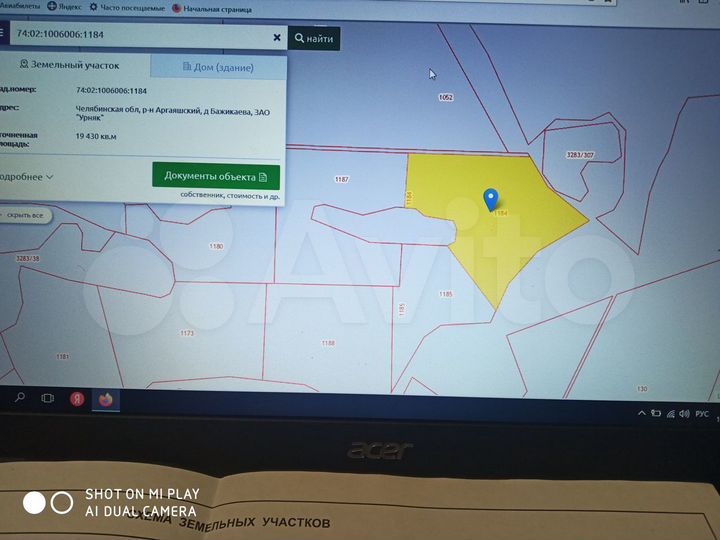
Task: Expand the Подробнее details section
Action: 27,177
